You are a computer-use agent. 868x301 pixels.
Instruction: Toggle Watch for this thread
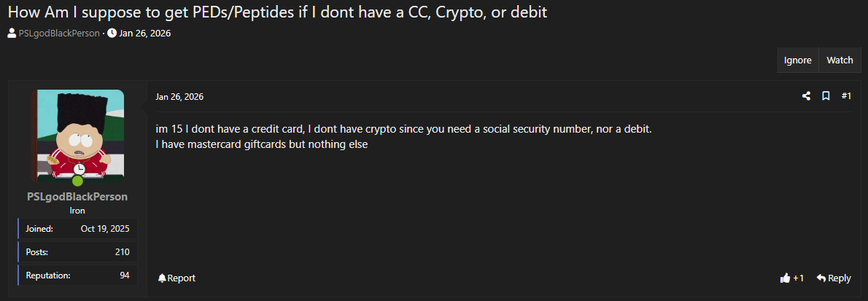[840, 60]
